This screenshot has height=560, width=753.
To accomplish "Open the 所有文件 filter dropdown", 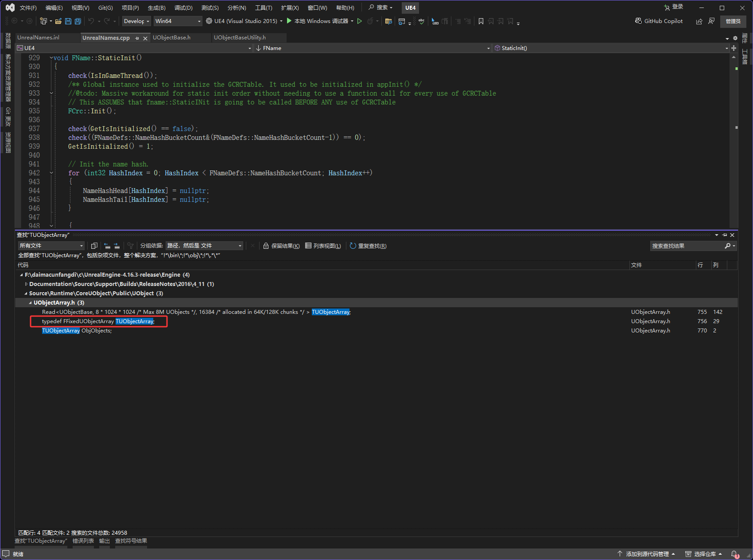I will [x=51, y=246].
